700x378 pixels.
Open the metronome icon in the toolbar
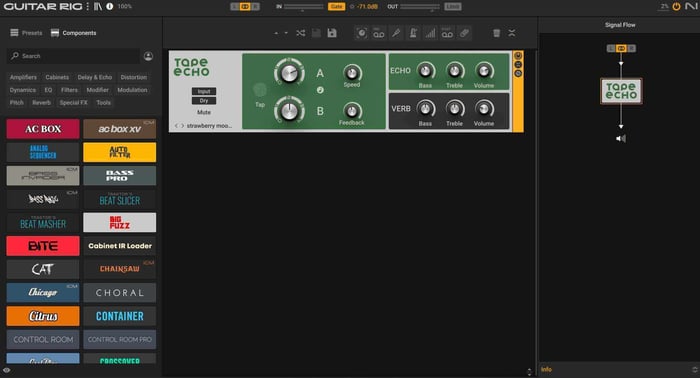pos(413,33)
